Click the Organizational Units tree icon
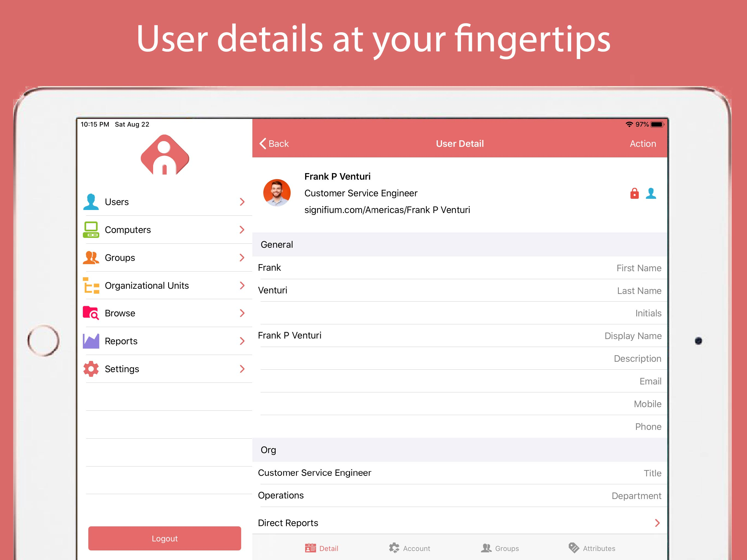Image resolution: width=747 pixels, height=560 pixels. point(91,285)
